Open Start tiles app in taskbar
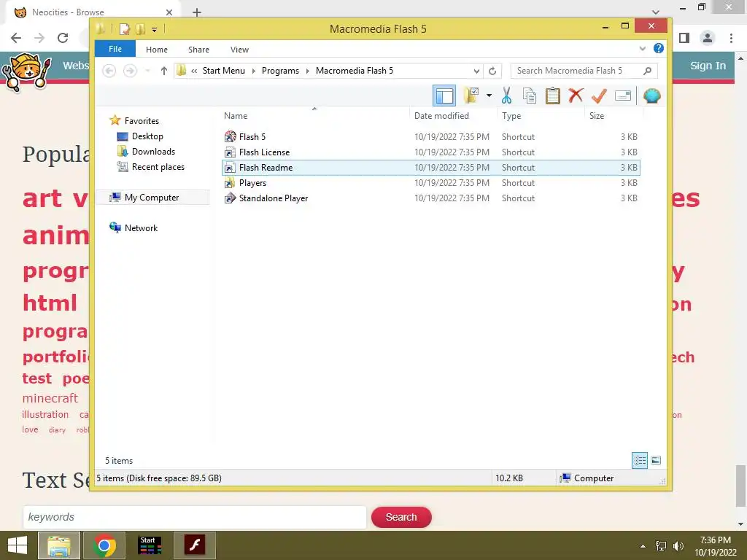The image size is (747, 560). tap(149, 545)
